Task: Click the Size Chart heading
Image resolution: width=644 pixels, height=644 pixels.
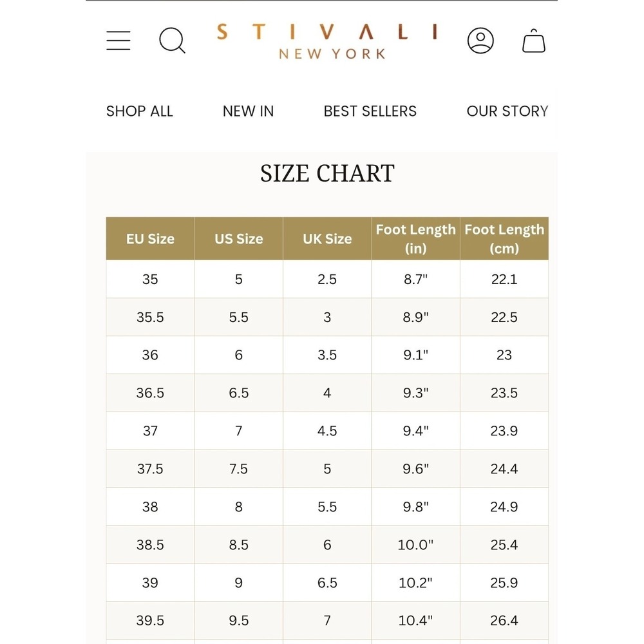Action: point(327,173)
